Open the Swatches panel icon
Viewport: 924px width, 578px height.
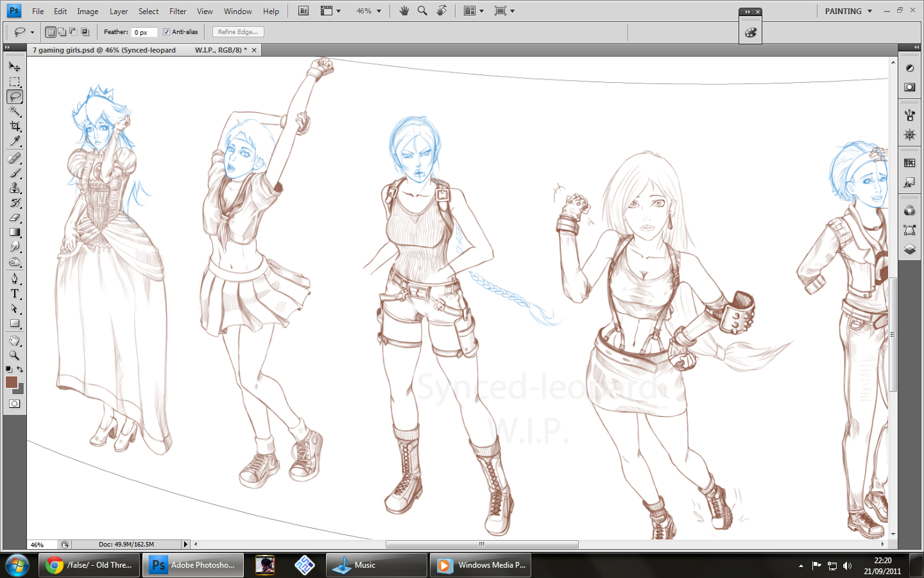[x=909, y=163]
